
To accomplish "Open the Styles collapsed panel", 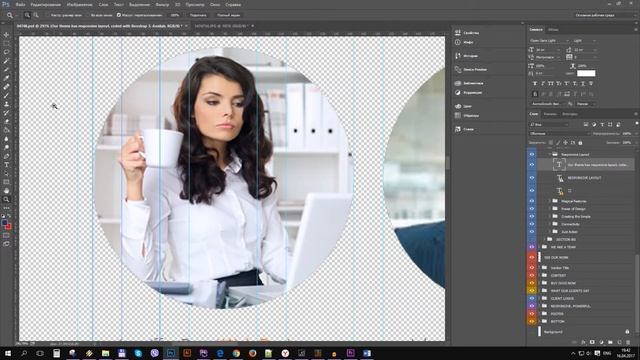I will (x=464, y=129).
